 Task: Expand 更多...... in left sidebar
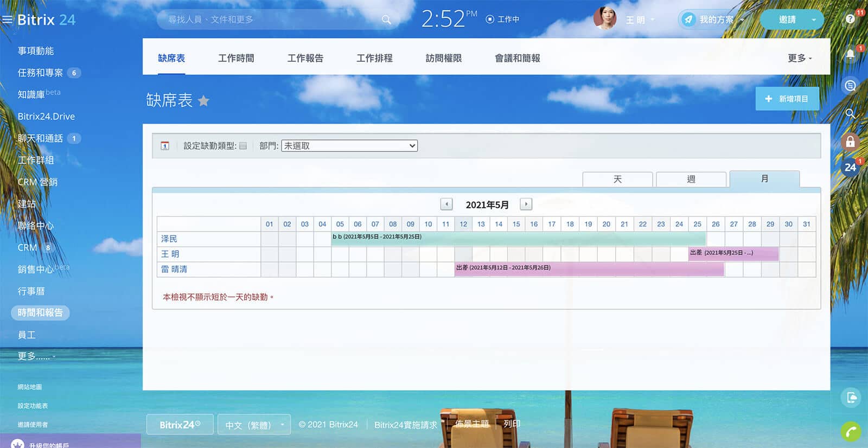pyautogui.click(x=36, y=356)
